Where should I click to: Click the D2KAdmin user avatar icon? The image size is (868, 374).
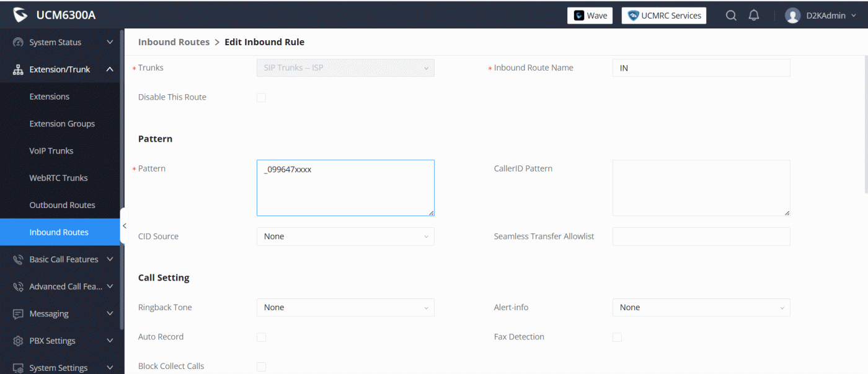pyautogui.click(x=792, y=15)
